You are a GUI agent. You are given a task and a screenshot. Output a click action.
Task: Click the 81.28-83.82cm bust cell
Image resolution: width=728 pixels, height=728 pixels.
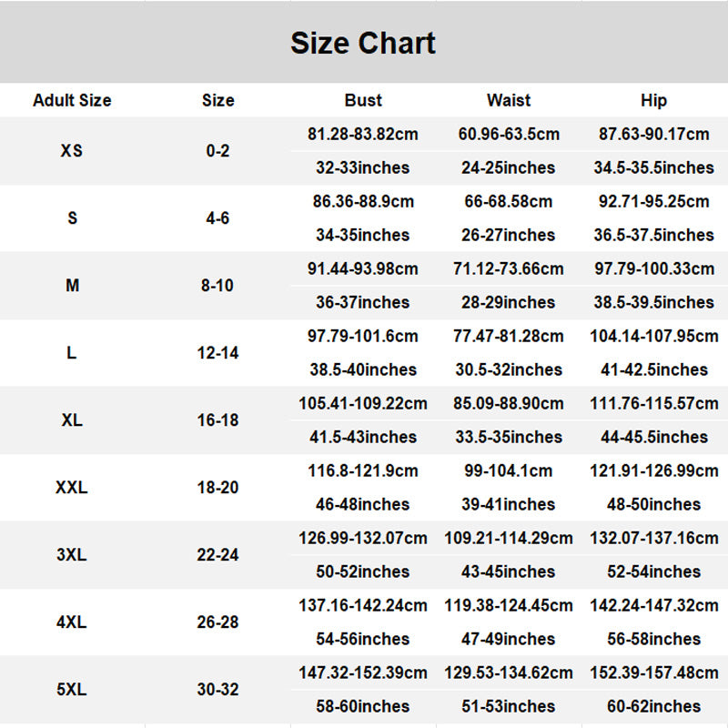[x=363, y=135]
